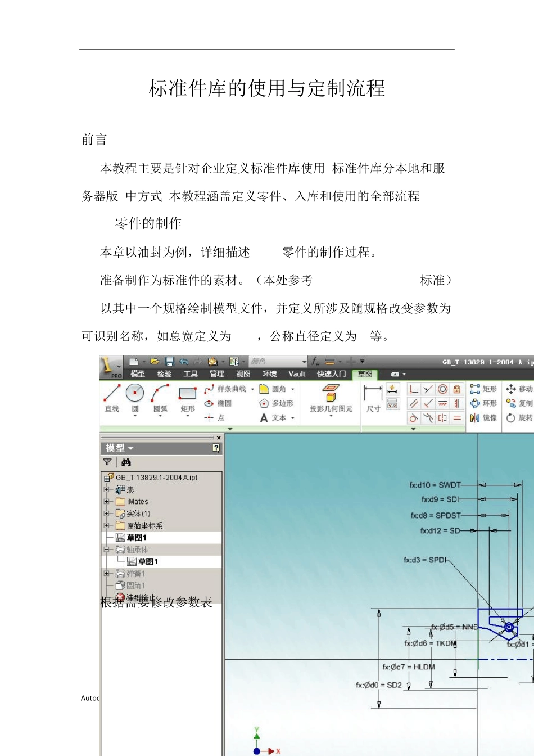Click the concentric constraint icon
Screen dimensions: 534x756
pyautogui.click(x=442, y=389)
